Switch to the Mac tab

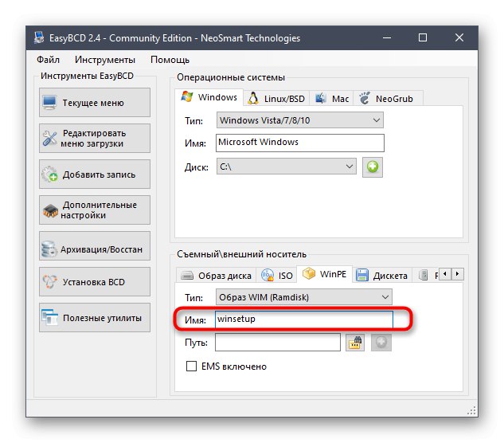(x=331, y=99)
